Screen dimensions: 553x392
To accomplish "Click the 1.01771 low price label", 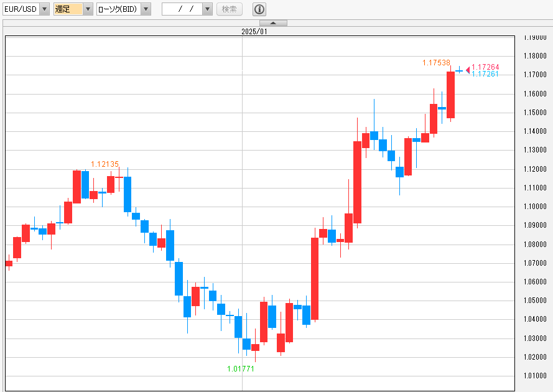I will [241, 369].
